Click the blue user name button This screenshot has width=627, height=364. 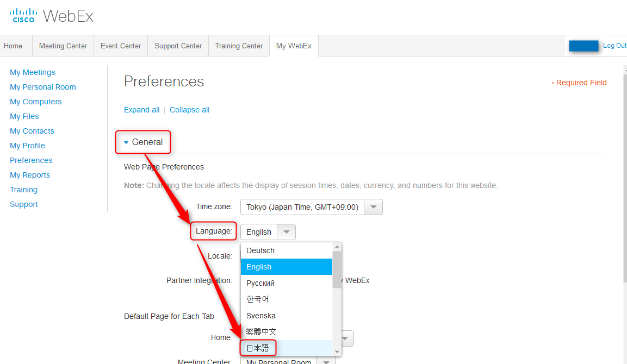(583, 46)
